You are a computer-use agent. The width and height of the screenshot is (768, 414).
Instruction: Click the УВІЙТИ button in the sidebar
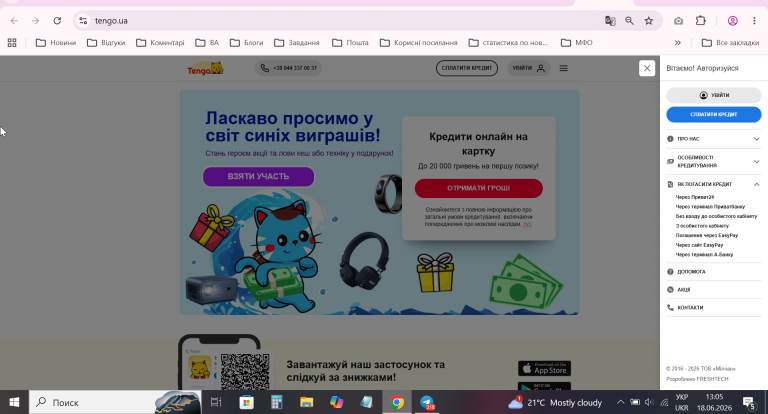click(x=714, y=95)
